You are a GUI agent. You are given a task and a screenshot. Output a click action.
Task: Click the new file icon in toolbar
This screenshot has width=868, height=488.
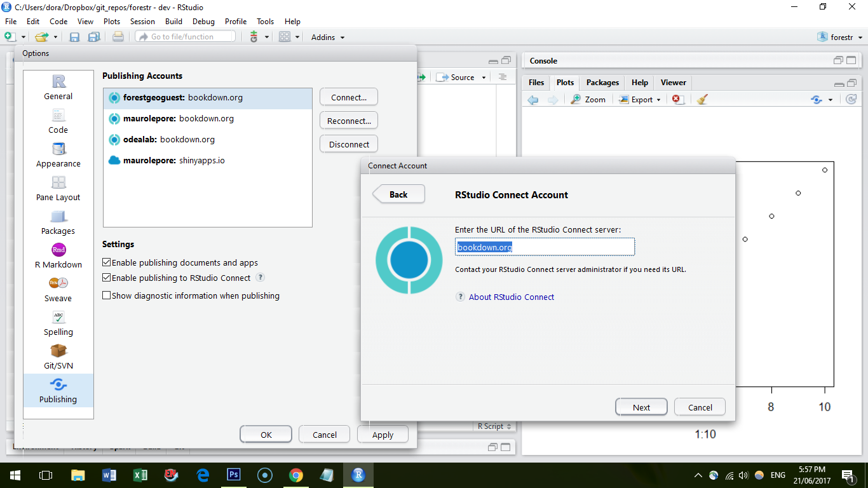pos(10,37)
